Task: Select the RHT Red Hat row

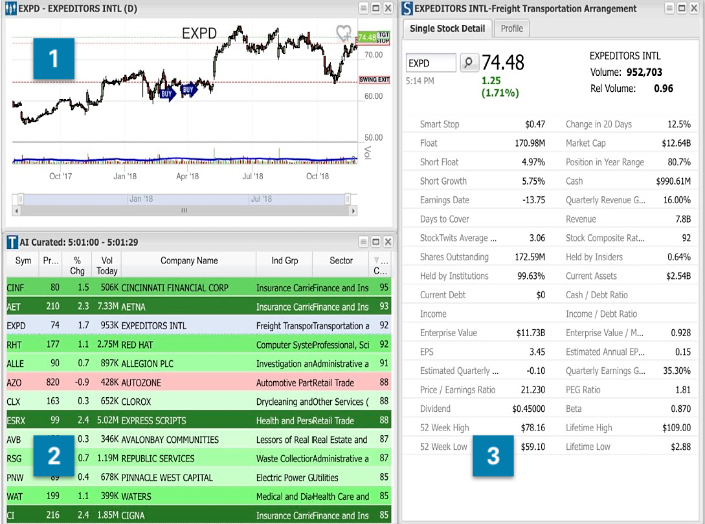Action: click(x=199, y=345)
